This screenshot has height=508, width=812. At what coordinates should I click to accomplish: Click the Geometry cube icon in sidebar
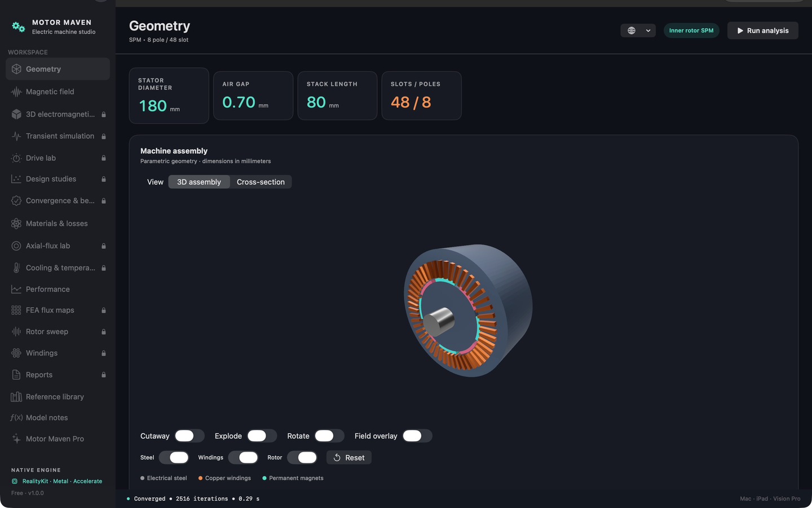(x=16, y=69)
